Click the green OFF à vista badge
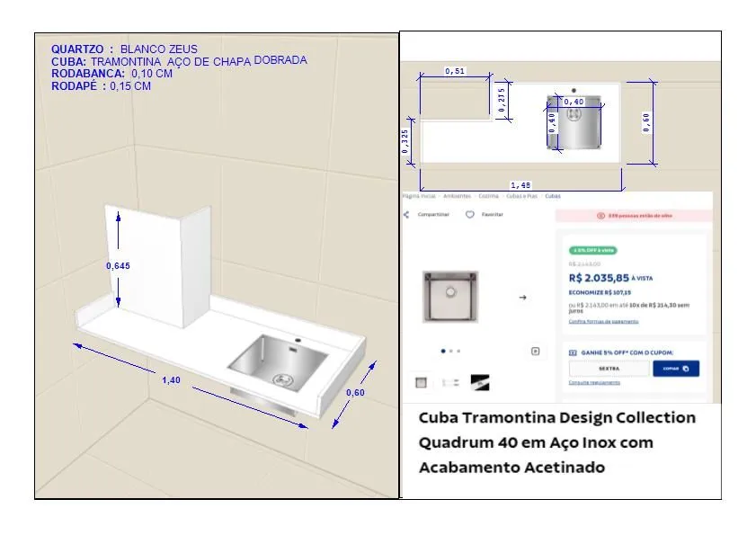 click(x=593, y=250)
